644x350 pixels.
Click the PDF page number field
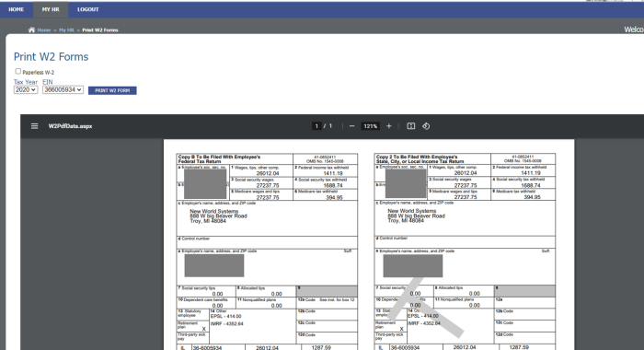pos(316,126)
